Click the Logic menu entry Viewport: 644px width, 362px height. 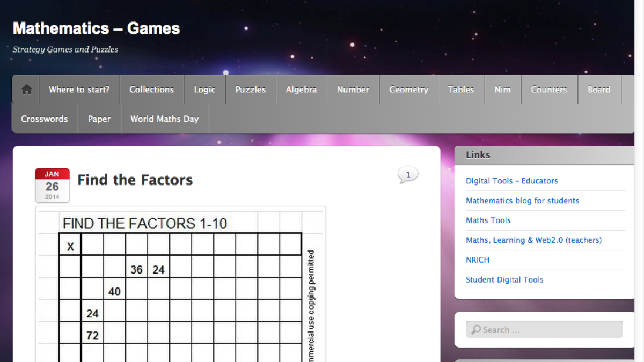click(x=204, y=89)
